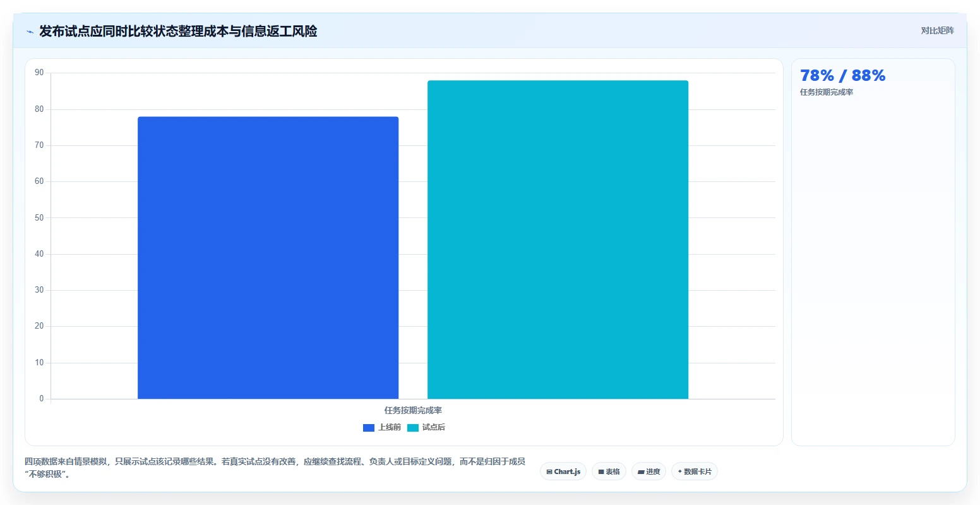Select the 表格 tag chip
980x505 pixels.
(x=609, y=472)
